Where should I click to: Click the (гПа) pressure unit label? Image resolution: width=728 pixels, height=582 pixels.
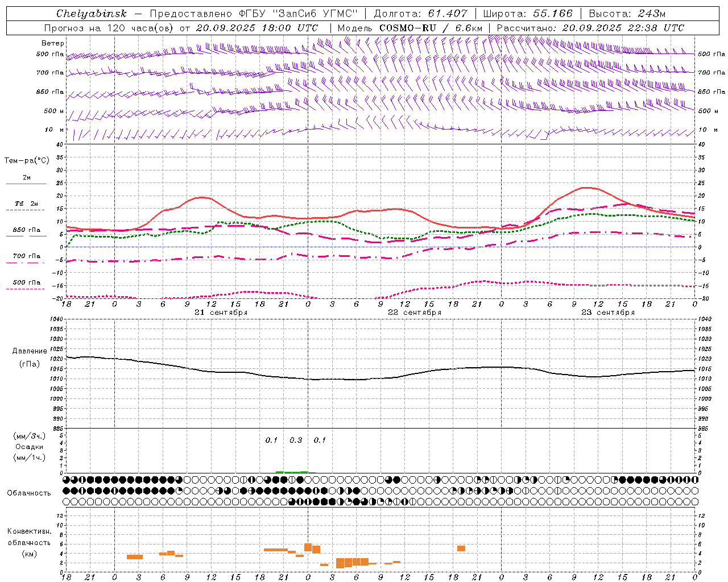(29, 364)
